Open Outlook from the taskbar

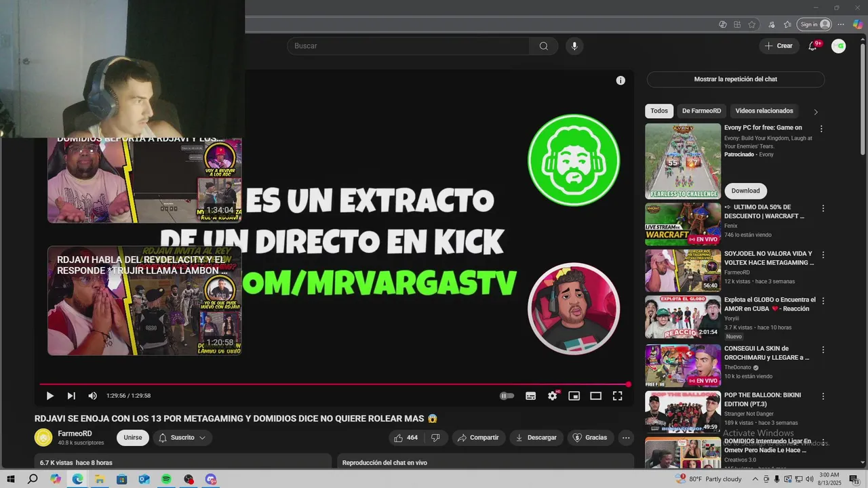(144, 479)
